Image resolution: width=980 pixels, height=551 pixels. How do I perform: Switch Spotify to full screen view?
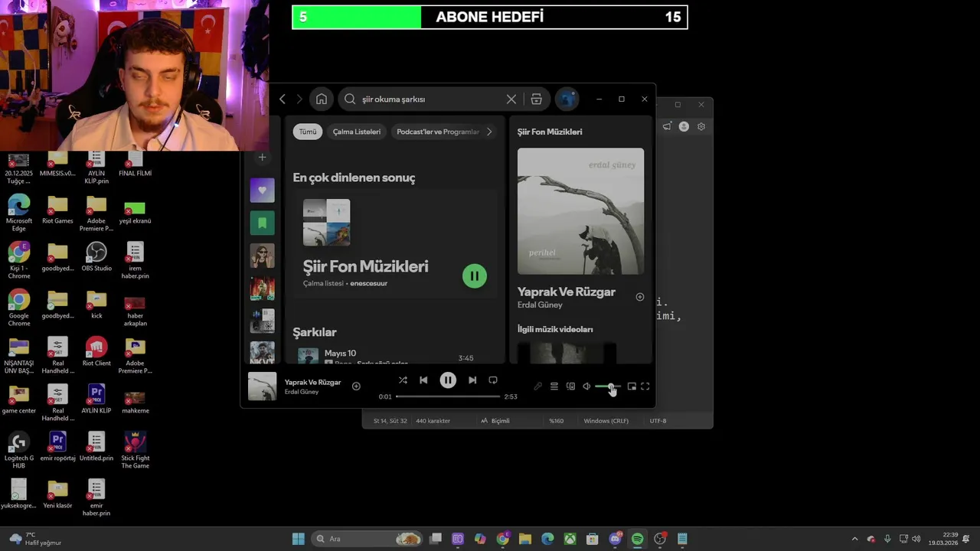[645, 386]
